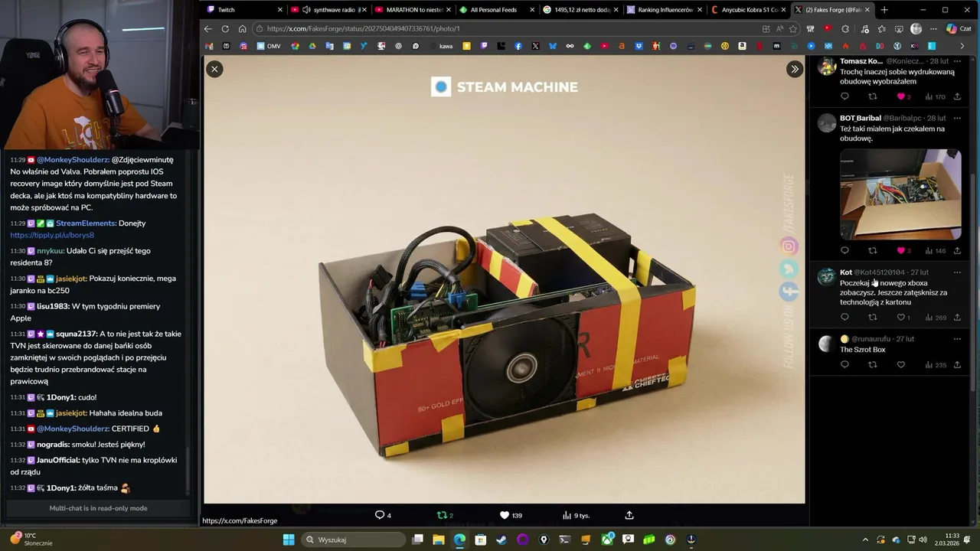Open more options on @runaurufu reply

[x=957, y=339]
